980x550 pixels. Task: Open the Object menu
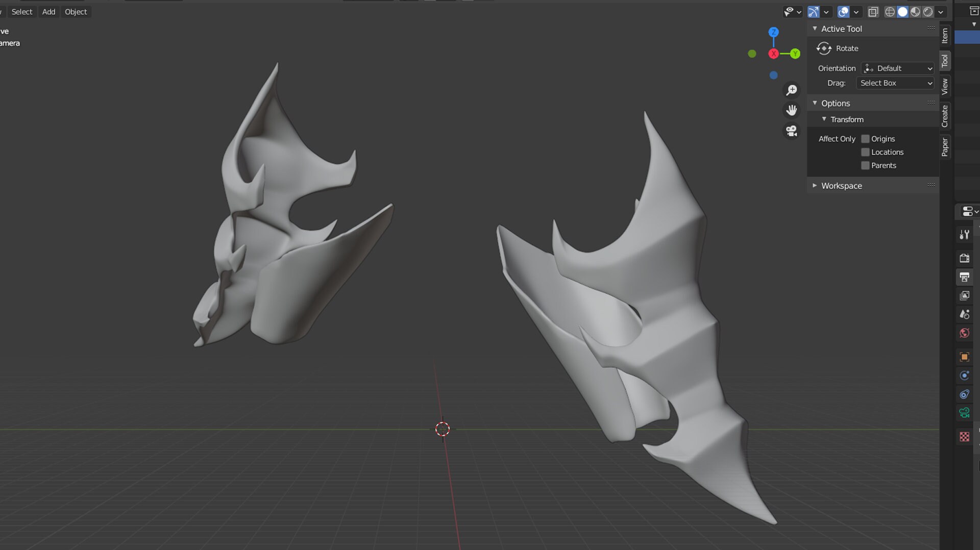click(76, 11)
